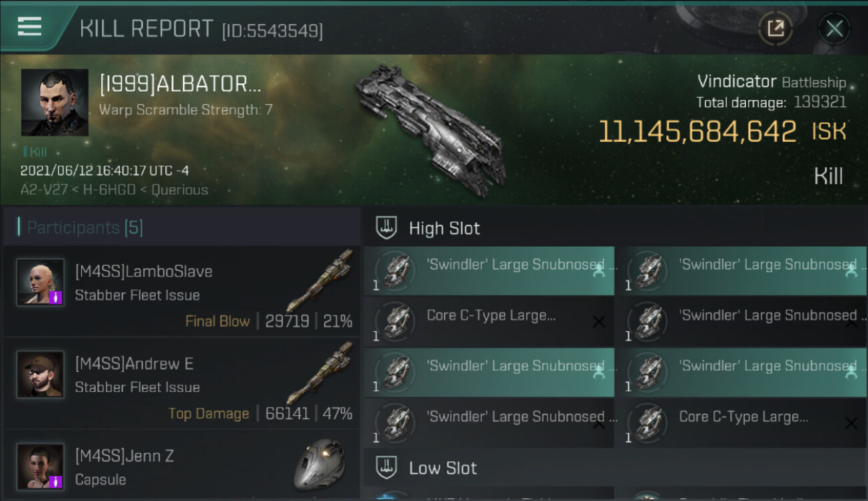Click the Vindicator Battleship ship name
Image resolution: width=868 pixels, height=501 pixels.
772,82
